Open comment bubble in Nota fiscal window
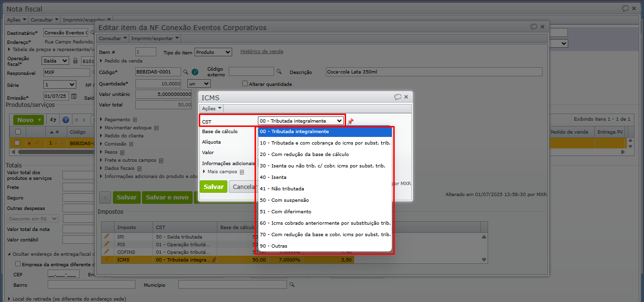This screenshot has width=644, height=302. coord(625,9)
